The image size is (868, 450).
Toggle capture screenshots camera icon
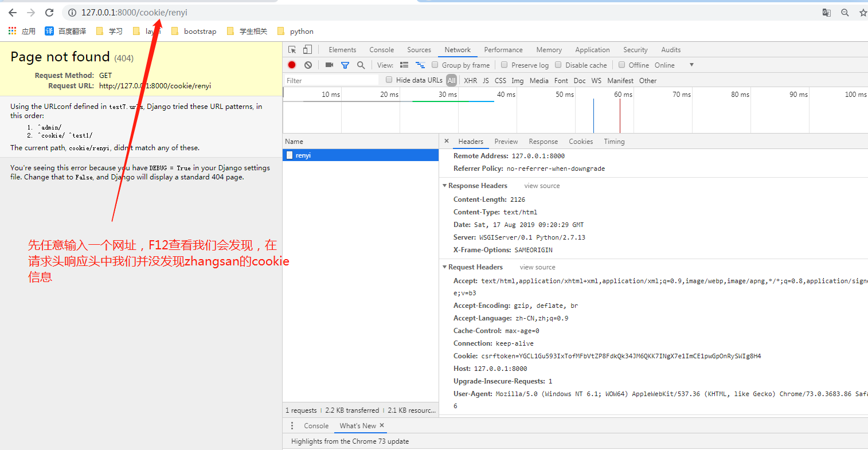point(329,65)
